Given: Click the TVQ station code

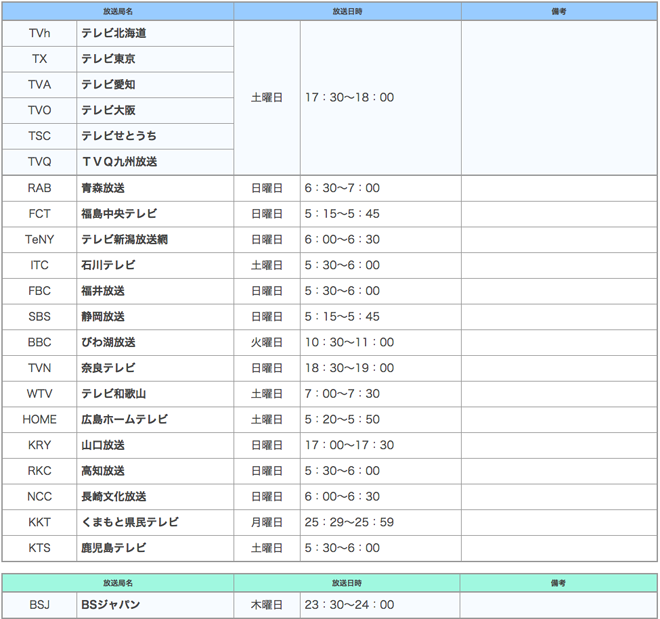Looking at the screenshot, I should point(40,162).
